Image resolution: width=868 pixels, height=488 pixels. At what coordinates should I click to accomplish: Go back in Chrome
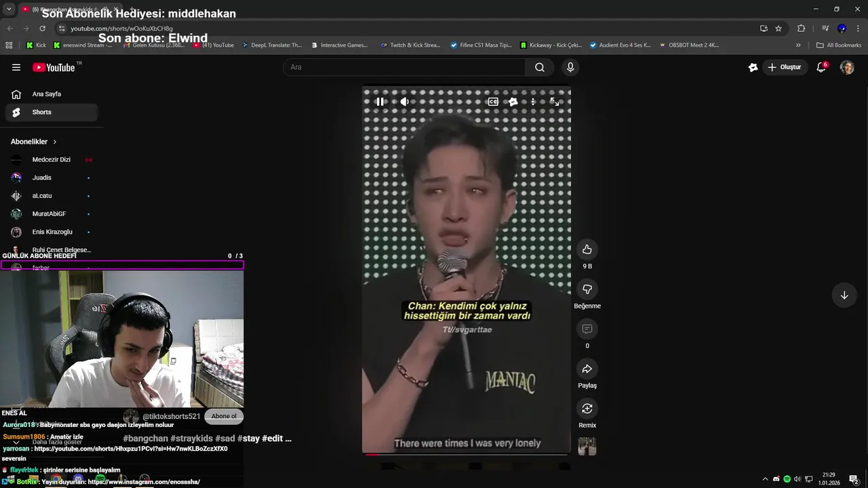click(9, 28)
